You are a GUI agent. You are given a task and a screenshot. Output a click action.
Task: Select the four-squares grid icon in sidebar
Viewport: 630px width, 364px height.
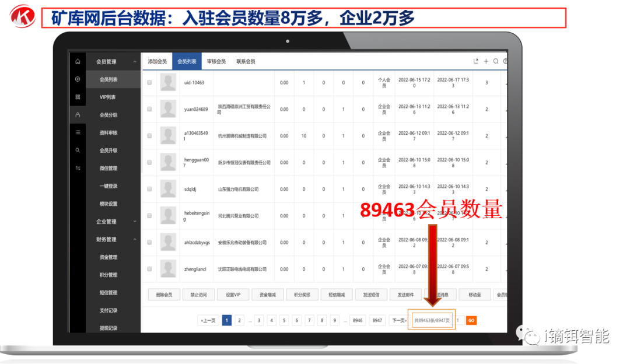coord(78,97)
